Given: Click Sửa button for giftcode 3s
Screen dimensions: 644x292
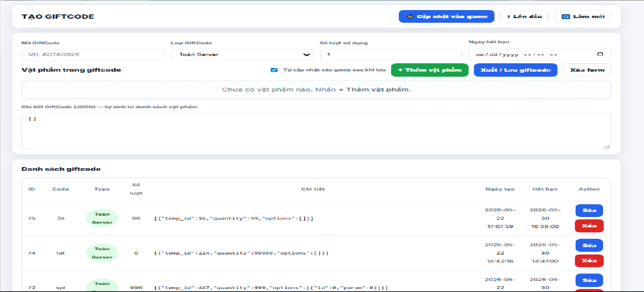Looking at the screenshot, I should (589, 211).
